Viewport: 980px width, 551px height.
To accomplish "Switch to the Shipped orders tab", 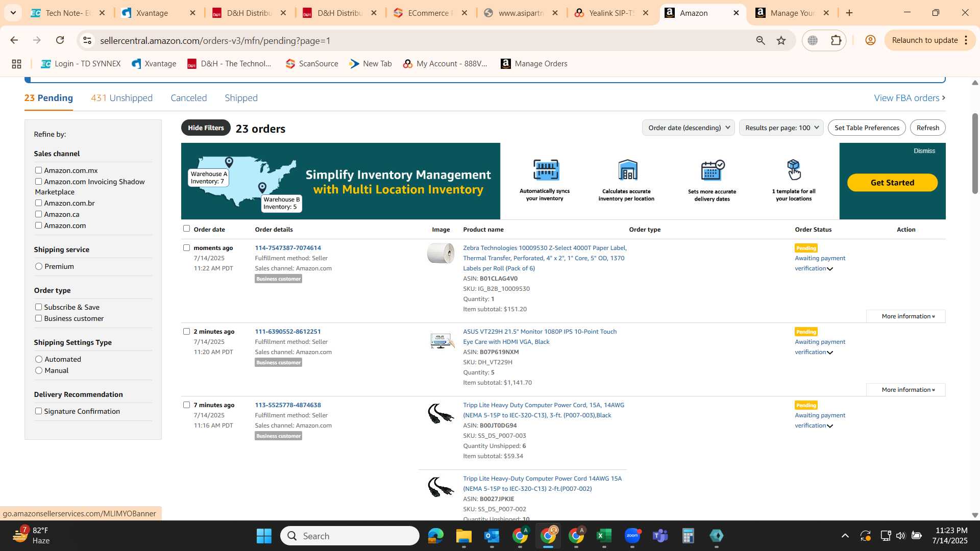I will 241,98.
